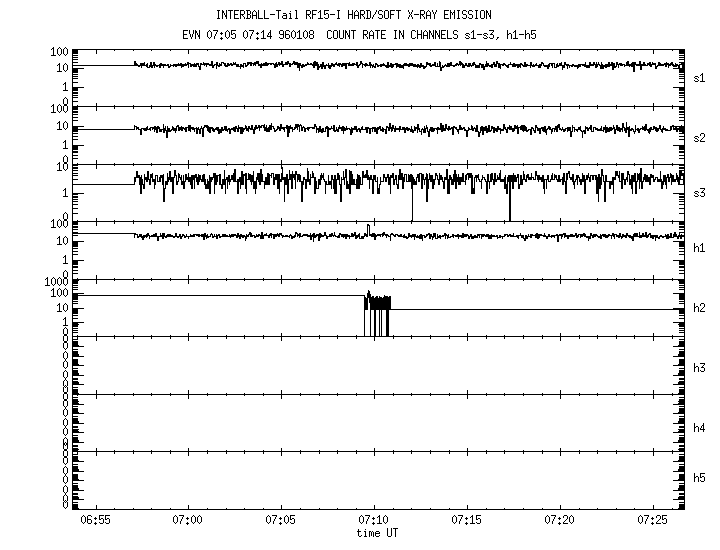Click the h4 channel label
The width and height of the screenshot is (720, 550).
(x=700, y=428)
